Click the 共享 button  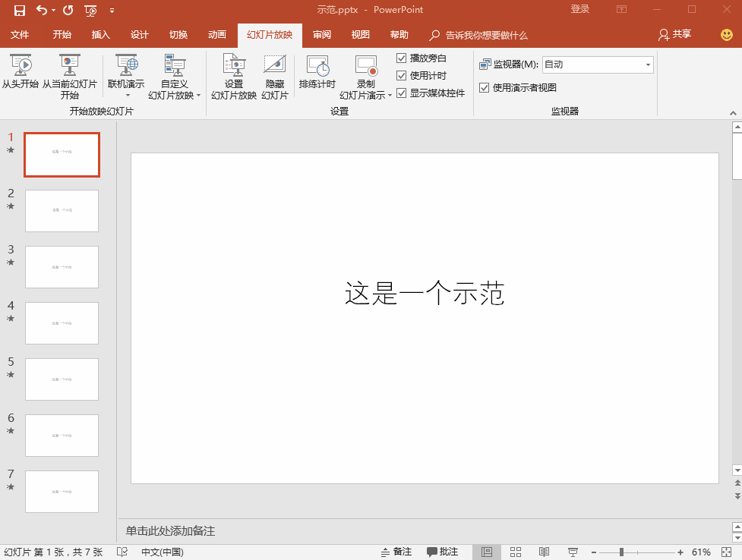(x=675, y=35)
